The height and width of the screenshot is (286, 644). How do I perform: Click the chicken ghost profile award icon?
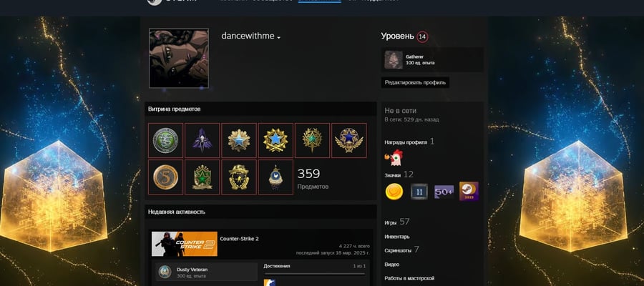pyautogui.click(x=394, y=157)
